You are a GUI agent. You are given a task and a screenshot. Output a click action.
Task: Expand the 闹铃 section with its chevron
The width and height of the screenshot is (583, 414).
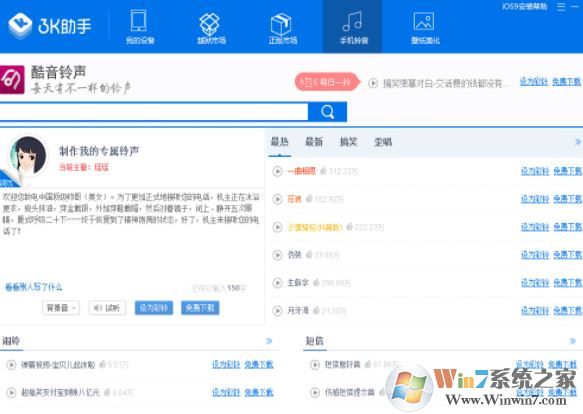pyautogui.click(x=269, y=341)
